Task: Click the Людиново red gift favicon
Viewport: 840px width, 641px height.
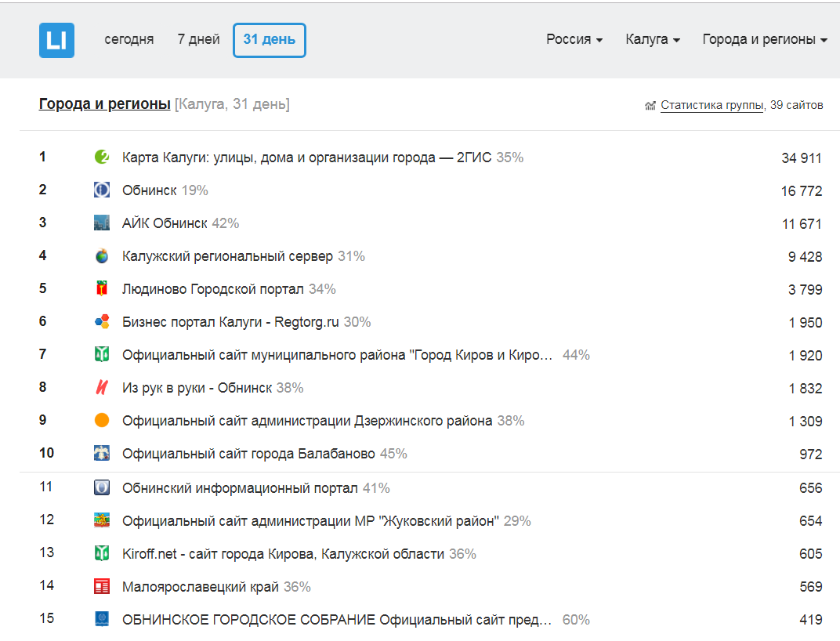Action: tap(102, 289)
